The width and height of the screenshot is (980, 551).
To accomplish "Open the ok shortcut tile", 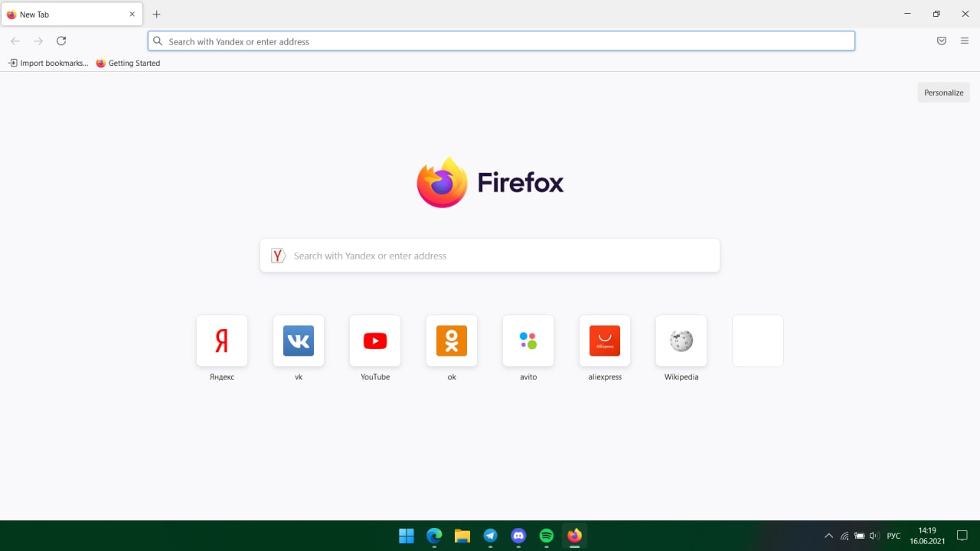I will (452, 341).
